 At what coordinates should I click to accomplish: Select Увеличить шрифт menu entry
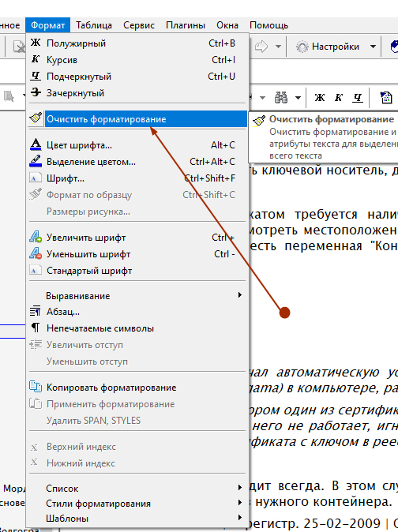(137, 237)
